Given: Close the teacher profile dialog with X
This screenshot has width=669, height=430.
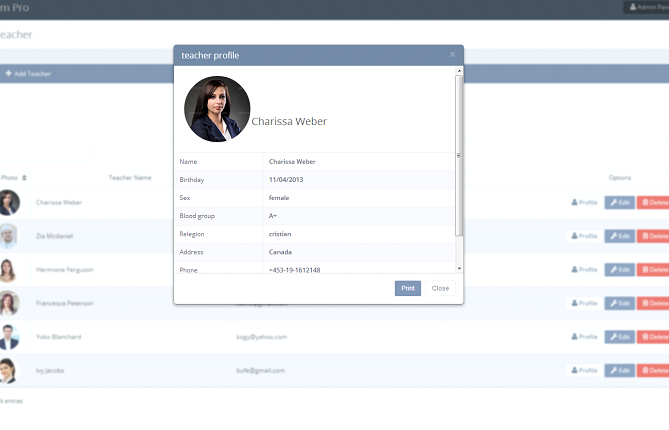Looking at the screenshot, I should [x=452, y=55].
